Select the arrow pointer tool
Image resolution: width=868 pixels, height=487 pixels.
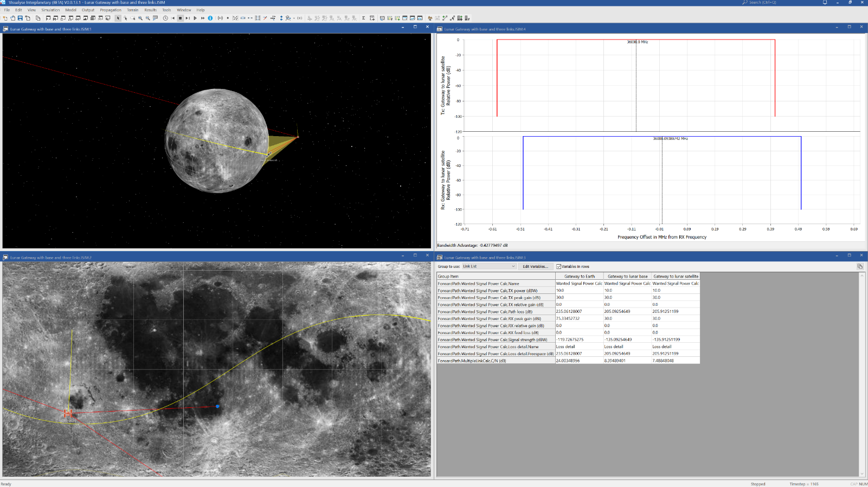(x=118, y=18)
